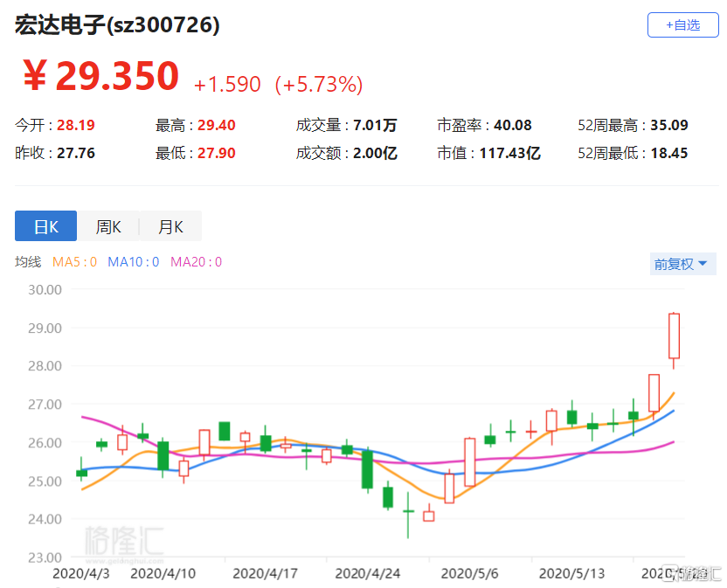Click the 2020/4/17 date axis label
Screen dimensions: 727x588
pyautogui.click(x=266, y=574)
